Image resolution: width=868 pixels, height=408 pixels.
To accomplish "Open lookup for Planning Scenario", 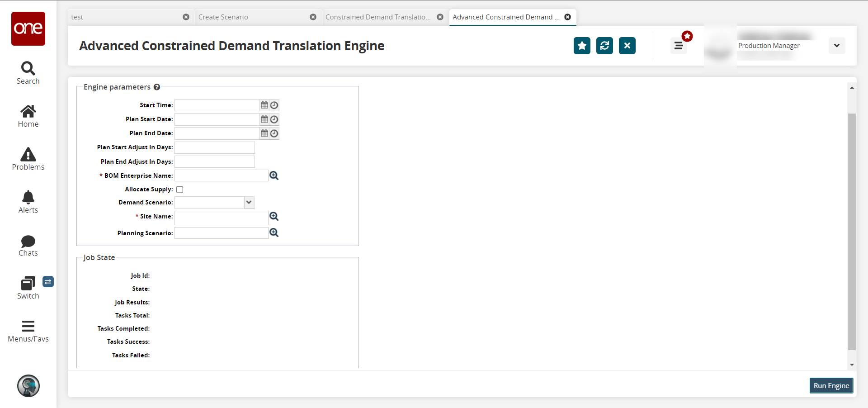I will [274, 232].
